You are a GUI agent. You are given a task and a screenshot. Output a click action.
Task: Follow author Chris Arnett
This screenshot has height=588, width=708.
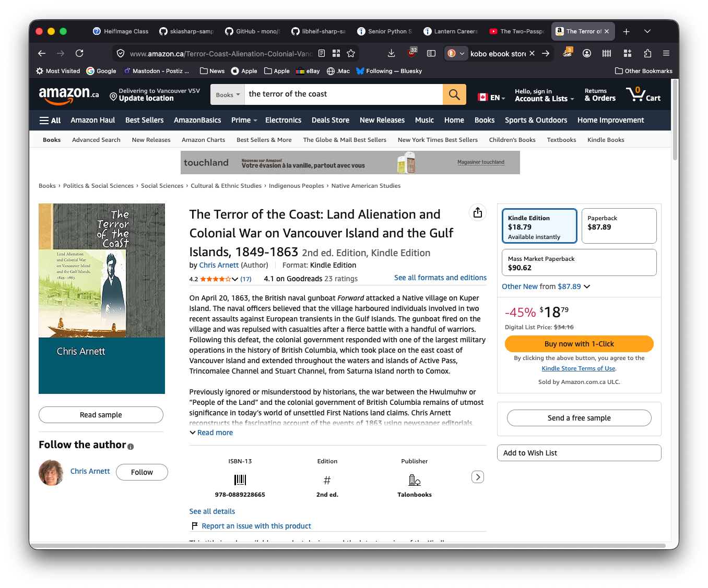pyautogui.click(x=141, y=472)
